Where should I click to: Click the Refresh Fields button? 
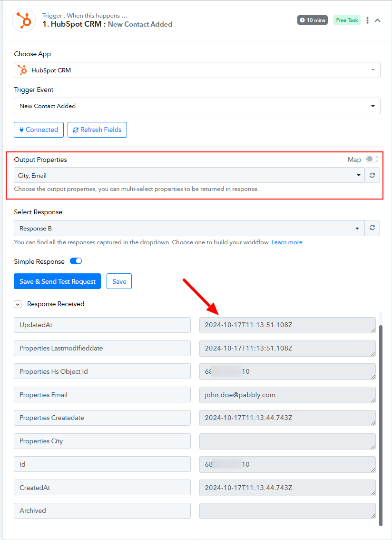97,130
